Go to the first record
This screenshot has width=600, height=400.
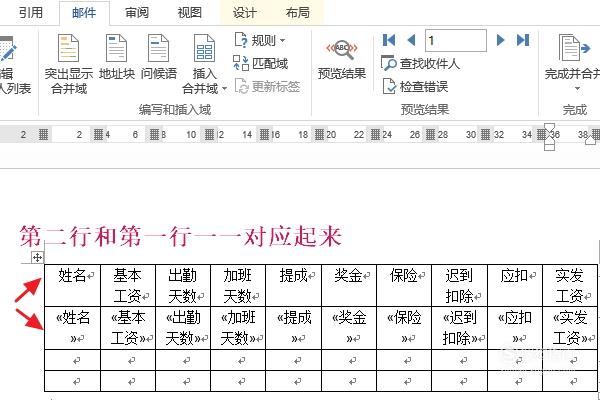pyautogui.click(x=389, y=40)
